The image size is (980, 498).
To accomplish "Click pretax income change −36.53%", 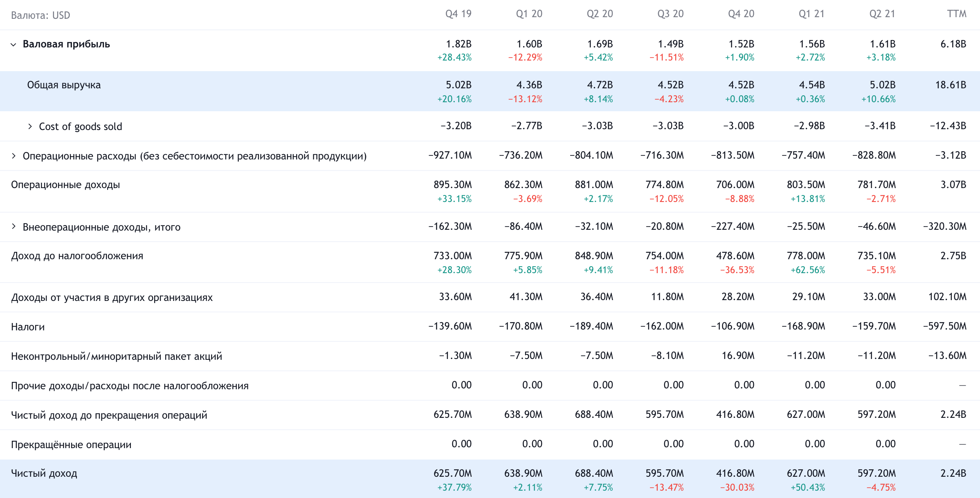I will point(737,270).
